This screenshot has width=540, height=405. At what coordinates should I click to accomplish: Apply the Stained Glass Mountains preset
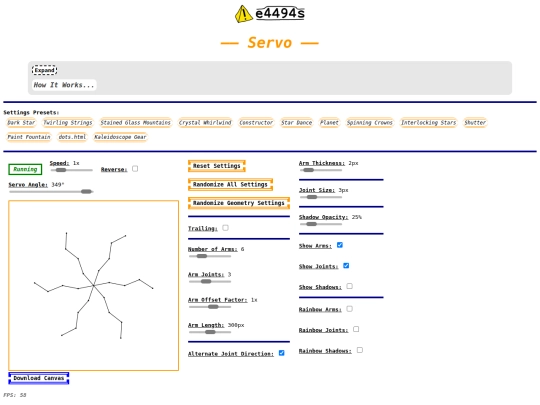pos(135,123)
